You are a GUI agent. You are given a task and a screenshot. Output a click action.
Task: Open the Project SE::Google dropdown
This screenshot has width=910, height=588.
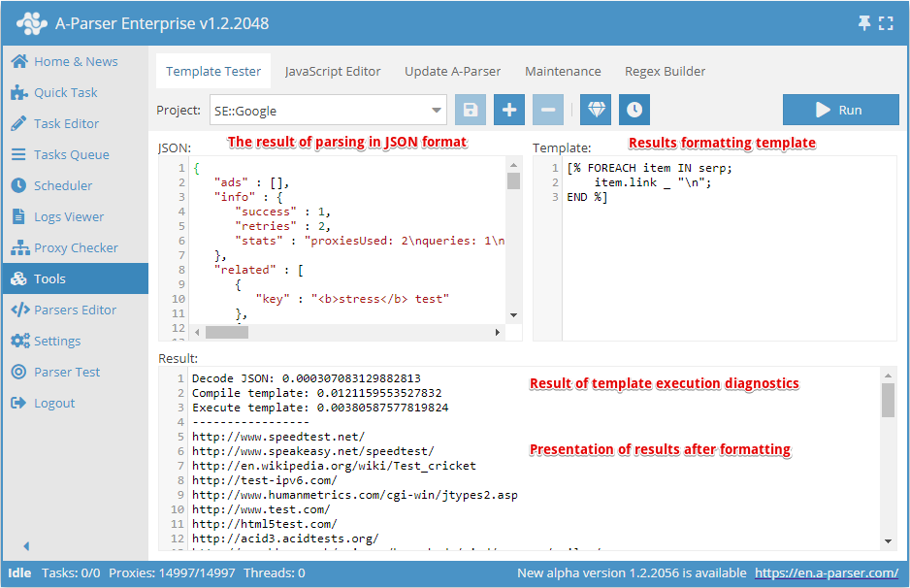pyautogui.click(x=328, y=111)
